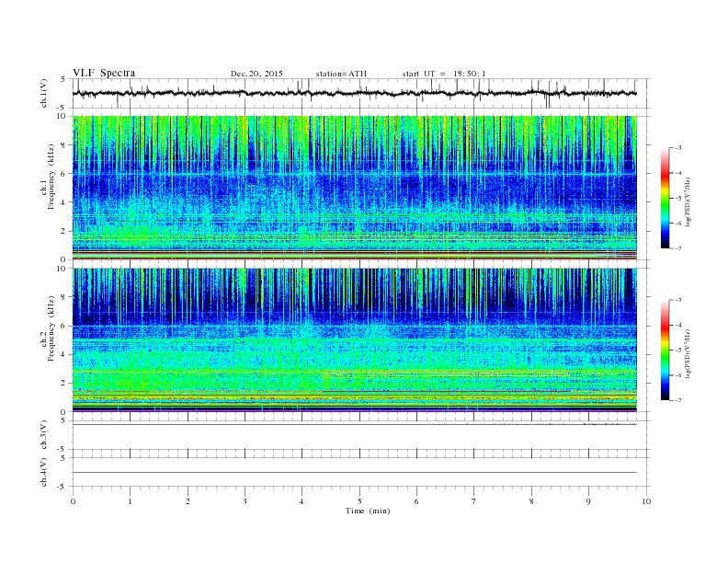
Task: Click the 'ch.4(V)' axis label
Action: click(x=44, y=473)
